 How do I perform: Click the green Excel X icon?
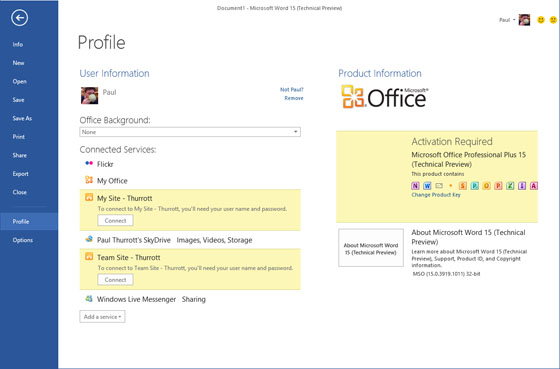pos(510,186)
